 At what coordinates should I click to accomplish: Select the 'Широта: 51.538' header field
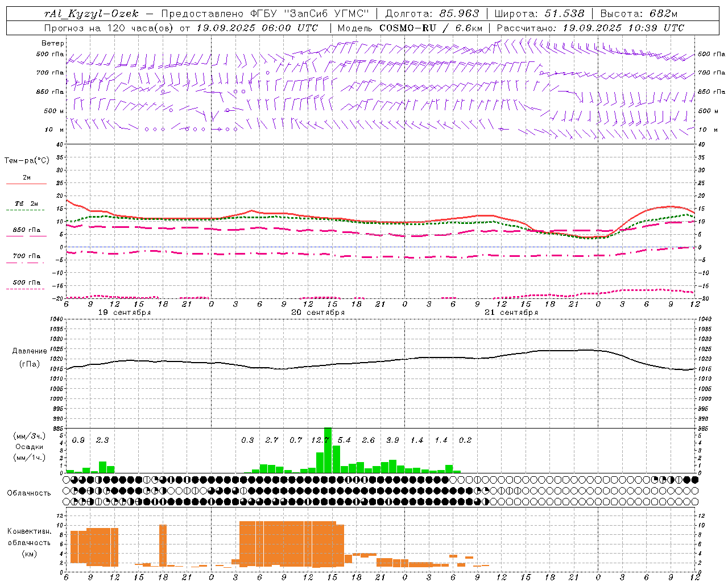(x=539, y=14)
